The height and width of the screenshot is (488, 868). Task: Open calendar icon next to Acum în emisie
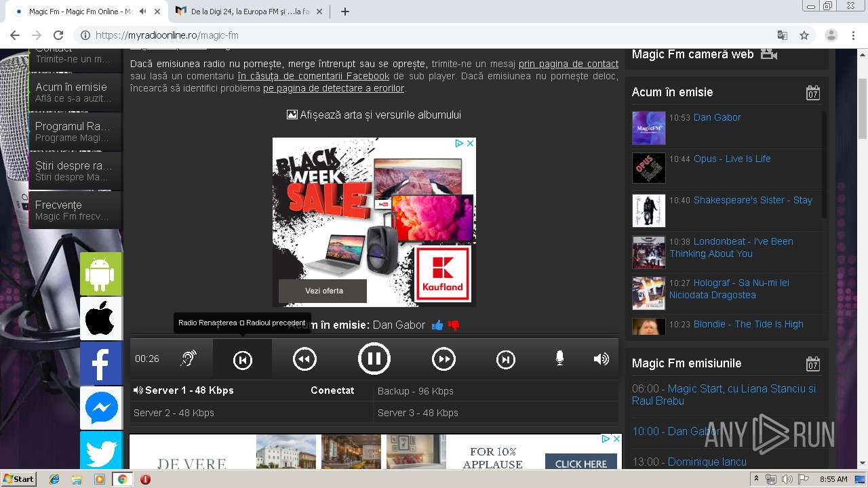(x=813, y=92)
